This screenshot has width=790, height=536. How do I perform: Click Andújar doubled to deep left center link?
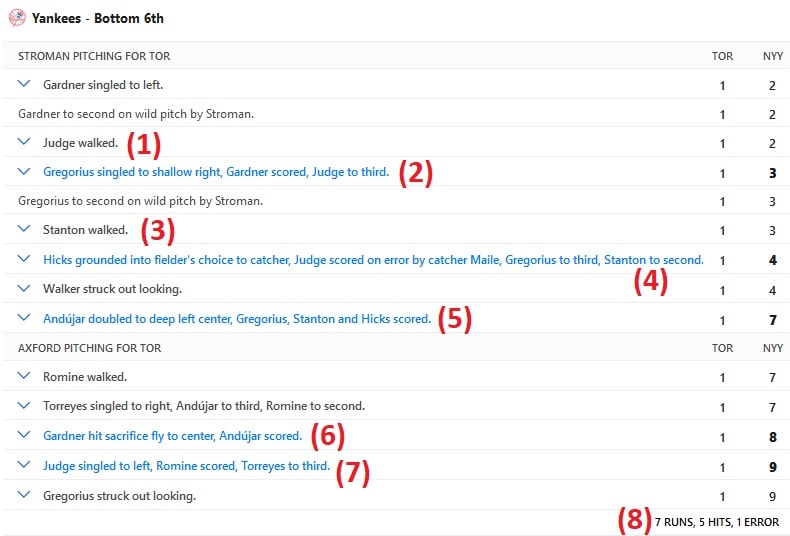pos(237,319)
